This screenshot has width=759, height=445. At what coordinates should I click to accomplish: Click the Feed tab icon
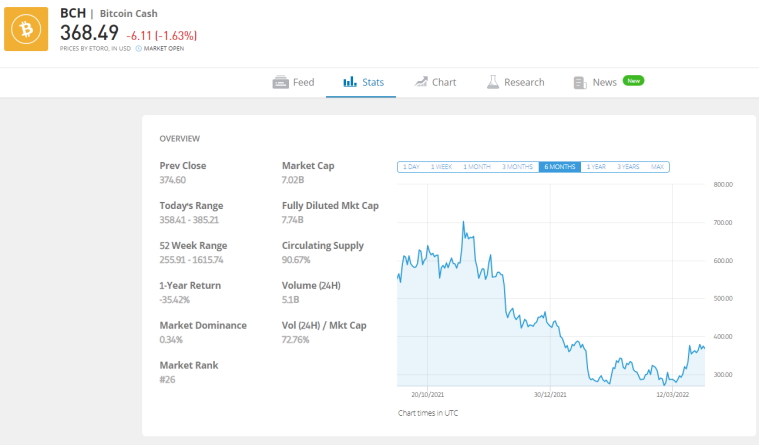(281, 82)
